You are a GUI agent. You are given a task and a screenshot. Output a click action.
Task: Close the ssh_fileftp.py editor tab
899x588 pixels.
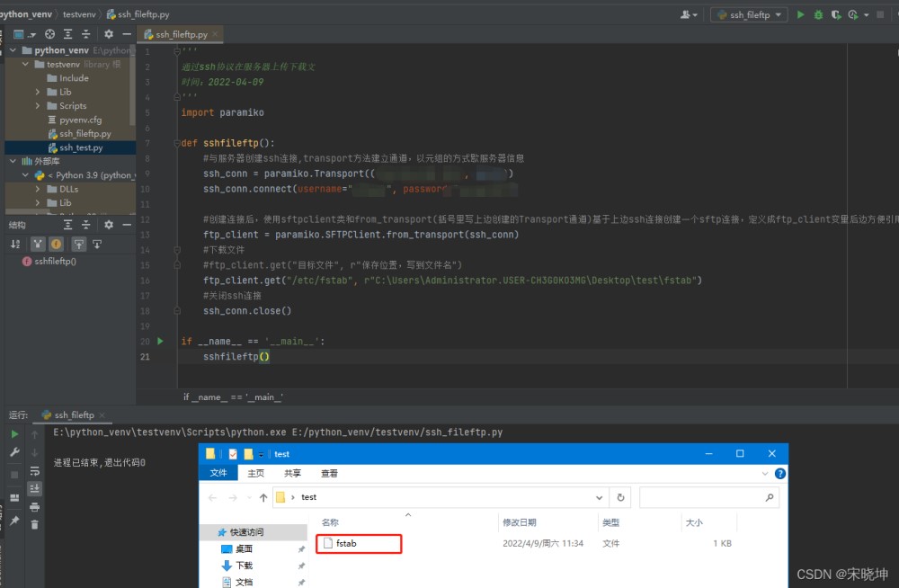click(x=215, y=34)
